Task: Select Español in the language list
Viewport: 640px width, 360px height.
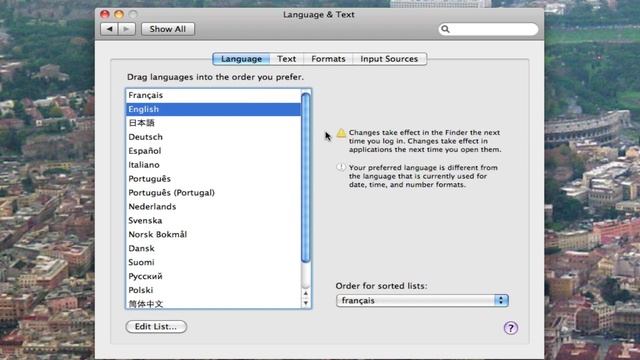Action: pos(213,151)
